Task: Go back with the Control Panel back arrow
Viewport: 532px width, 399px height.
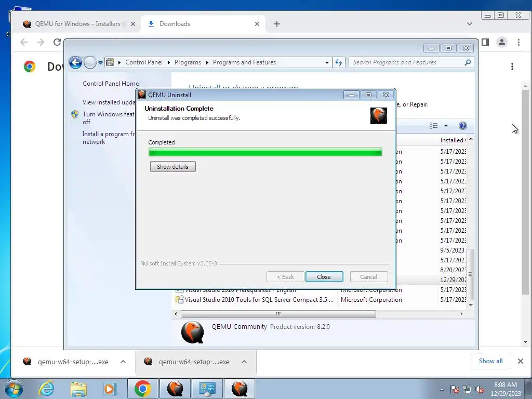Action: 75,62
